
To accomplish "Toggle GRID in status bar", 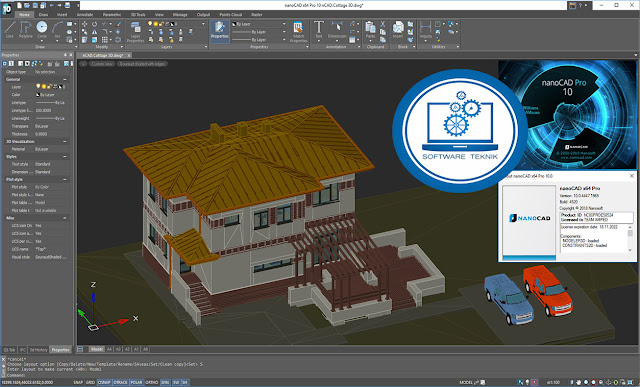I will (90, 383).
